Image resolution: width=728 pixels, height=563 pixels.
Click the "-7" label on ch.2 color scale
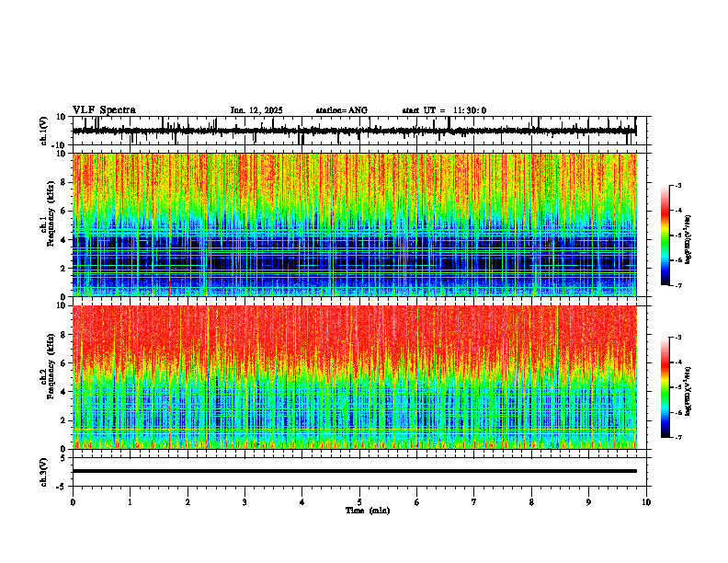pyautogui.click(x=678, y=437)
